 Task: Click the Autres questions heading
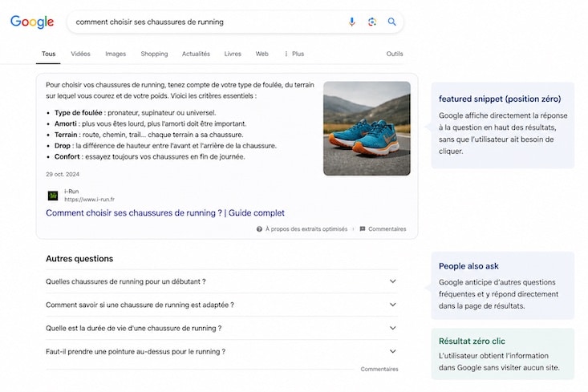click(x=79, y=259)
